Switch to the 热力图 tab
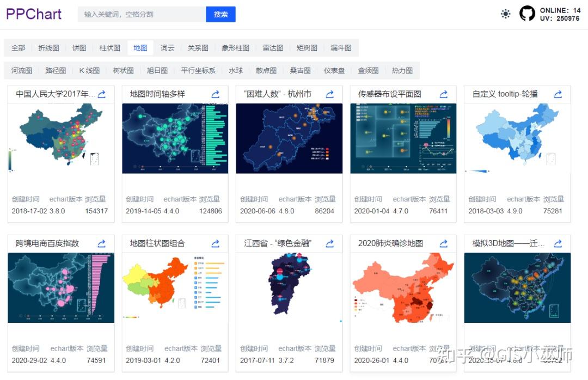 402,70
